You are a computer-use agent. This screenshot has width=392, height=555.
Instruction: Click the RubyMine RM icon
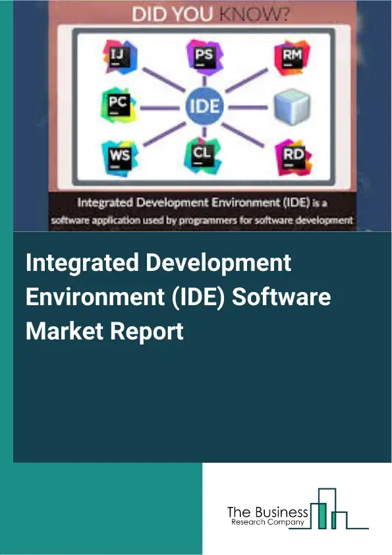[x=293, y=57]
